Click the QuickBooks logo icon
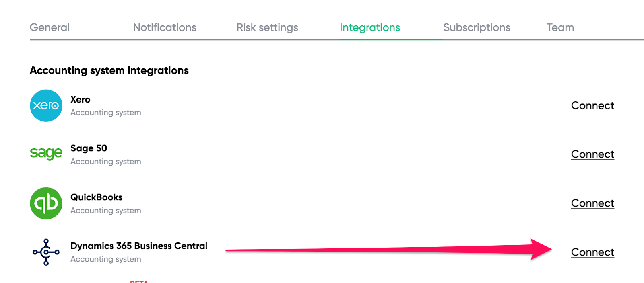644x283 pixels. [46, 203]
